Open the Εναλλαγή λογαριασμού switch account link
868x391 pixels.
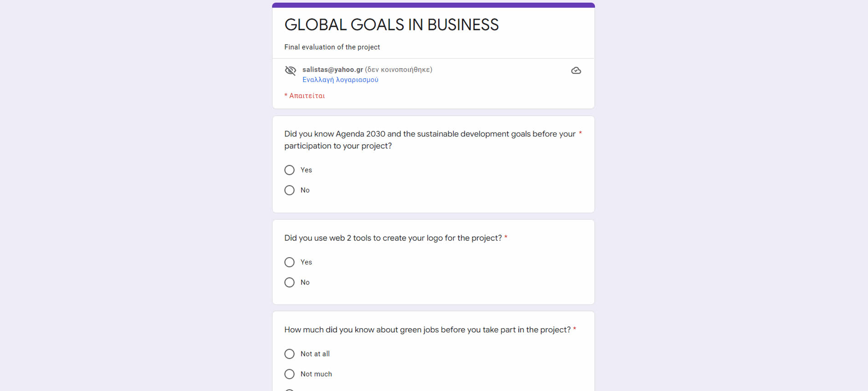click(340, 80)
